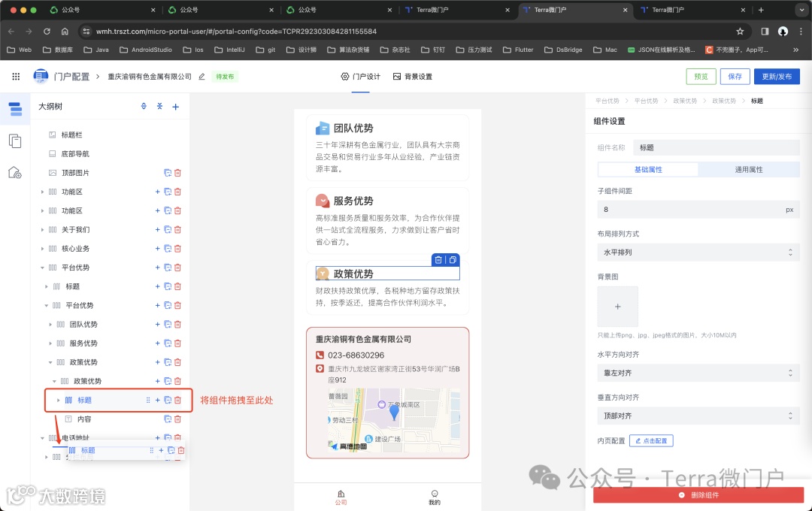
Task: Reload the browser page
Action: (47, 32)
